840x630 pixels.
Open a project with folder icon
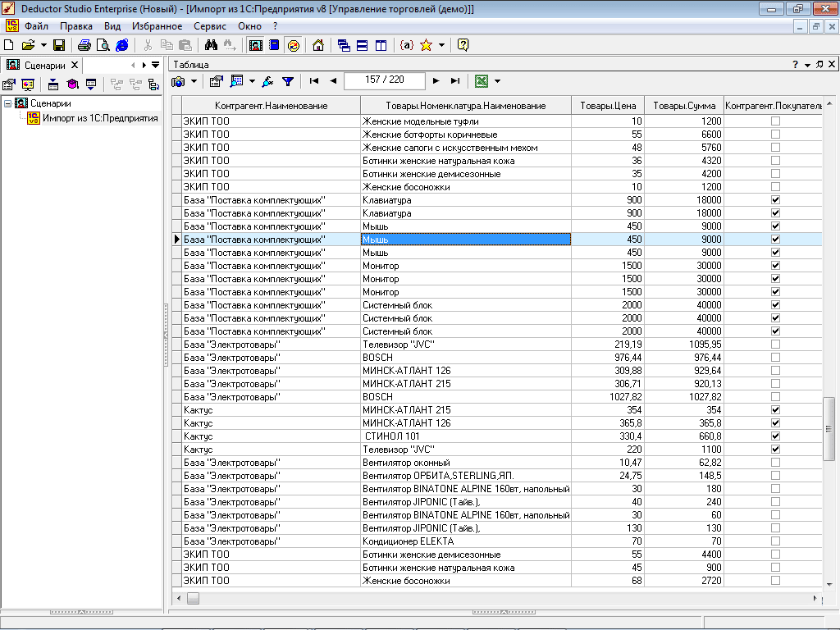28,45
